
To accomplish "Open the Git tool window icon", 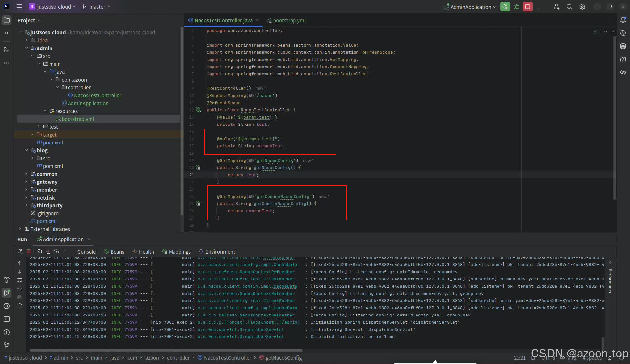I will coord(7,345).
